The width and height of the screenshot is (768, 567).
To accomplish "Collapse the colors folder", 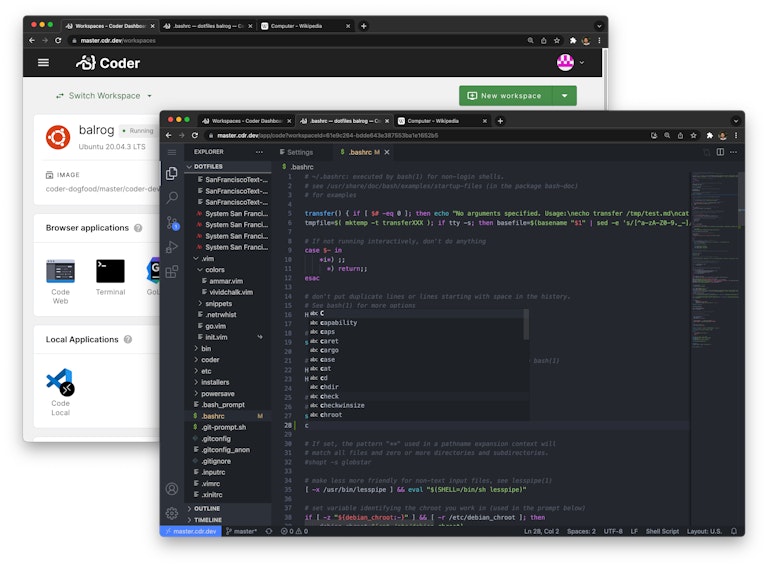I will (228, 270).
